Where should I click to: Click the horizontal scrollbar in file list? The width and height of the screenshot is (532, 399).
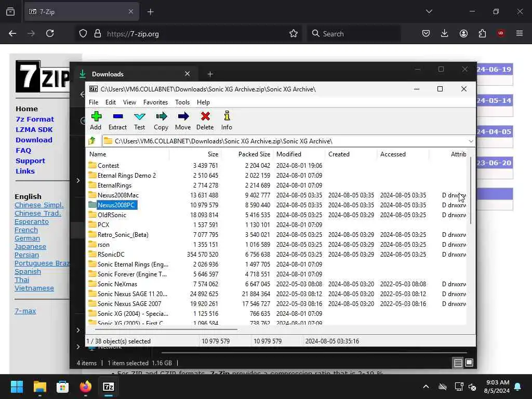coord(166,329)
